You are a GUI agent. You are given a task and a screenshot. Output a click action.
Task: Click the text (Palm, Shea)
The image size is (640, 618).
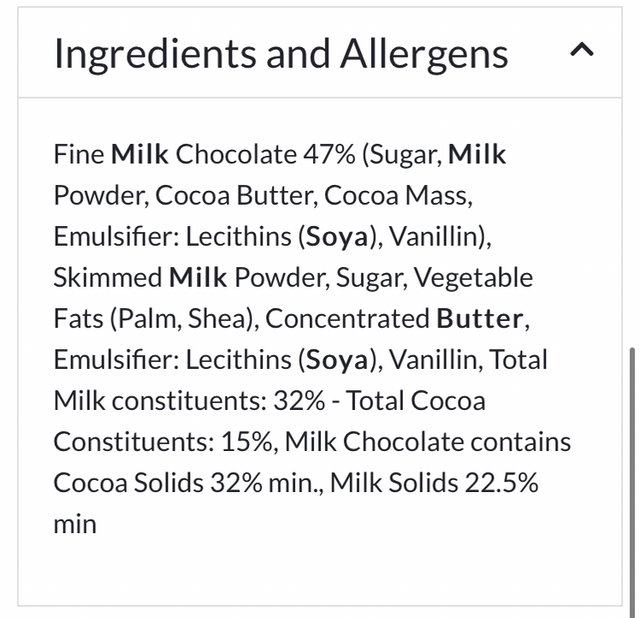point(184,319)
